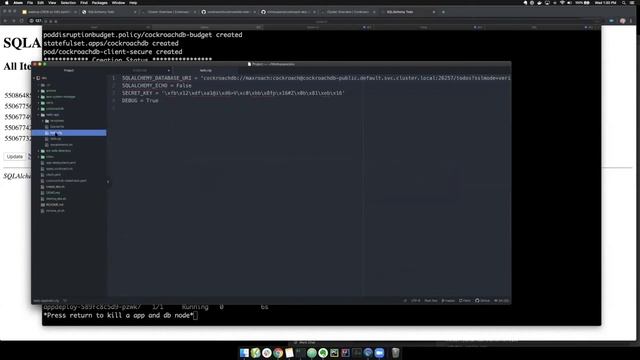Open Zoom from the Dock
The width and height of the screenshot is (640, 360).
pos(379,353)
